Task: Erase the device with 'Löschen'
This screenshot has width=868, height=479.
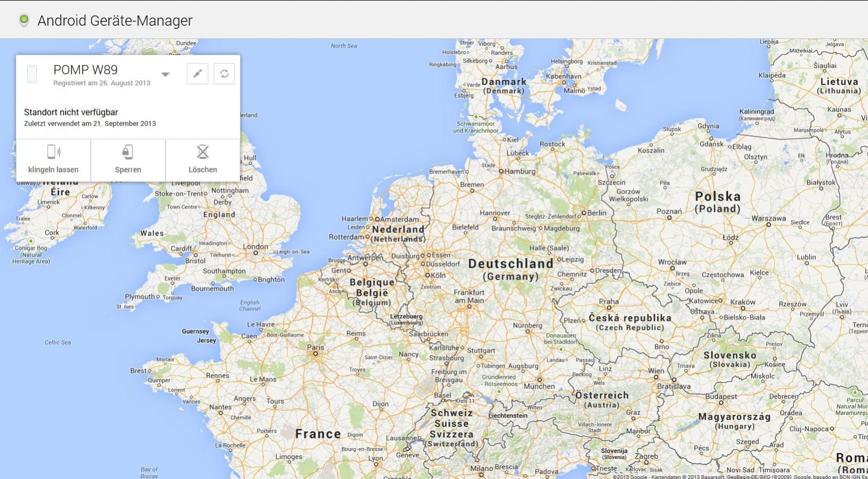Action: click(203, 160)
